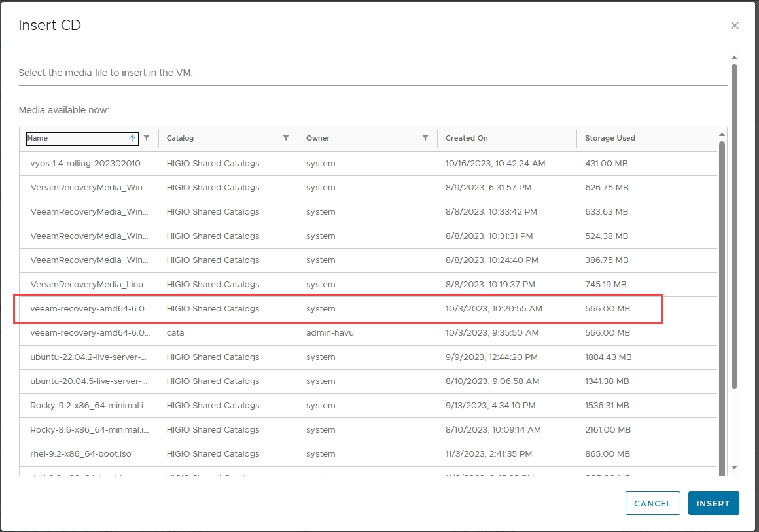Select the VeeamRecoveryMedia_Linux 745.19 MB row
This screenshot has width=759, height=532.
coord(89,285)
